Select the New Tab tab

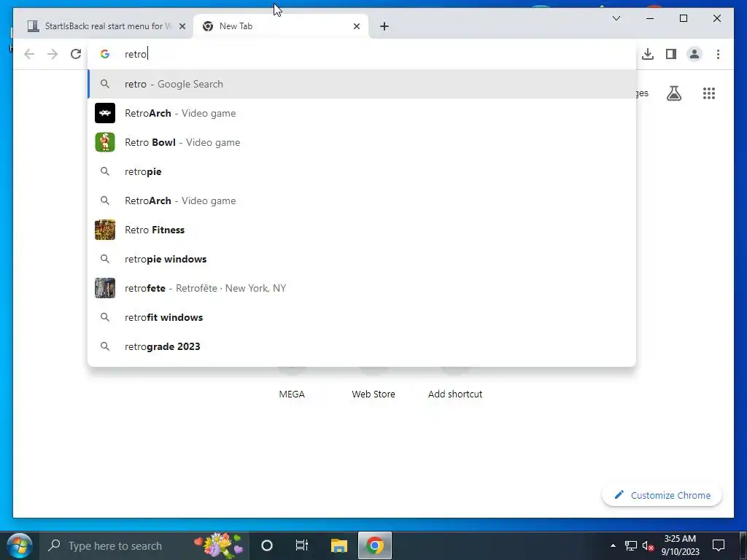pyautogui.click(x=281, y=26)
